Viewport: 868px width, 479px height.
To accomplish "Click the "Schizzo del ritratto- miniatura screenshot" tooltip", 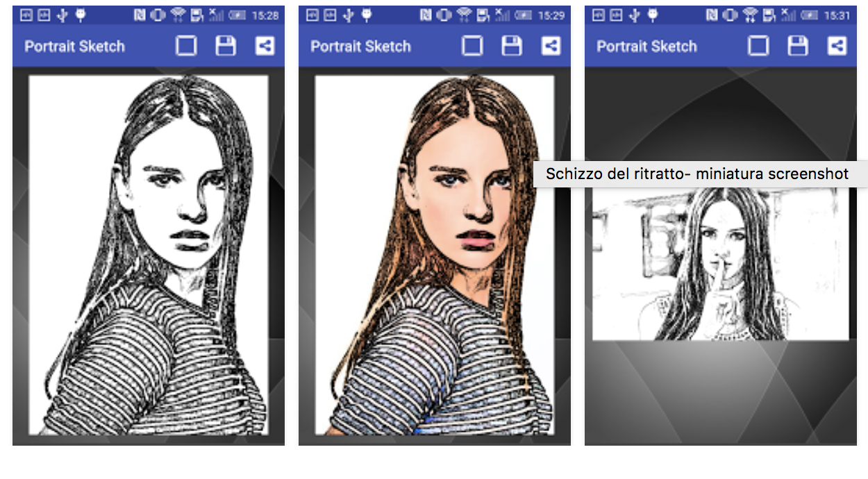I will pyautogui.click(x=700, y=174).
